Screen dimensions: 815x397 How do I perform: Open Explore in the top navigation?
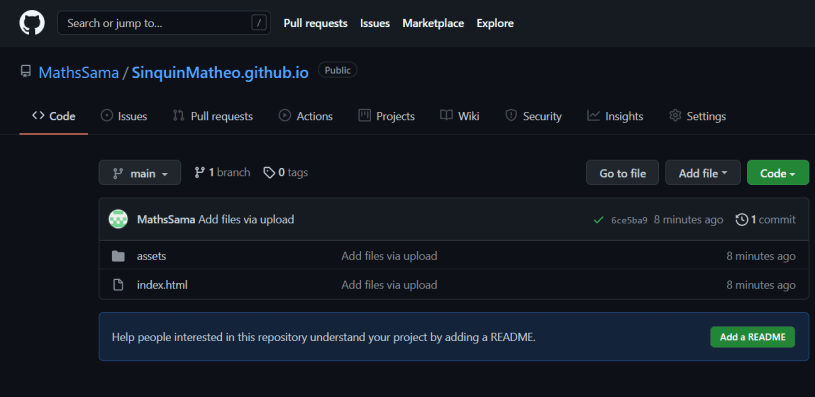click(495, 23)
